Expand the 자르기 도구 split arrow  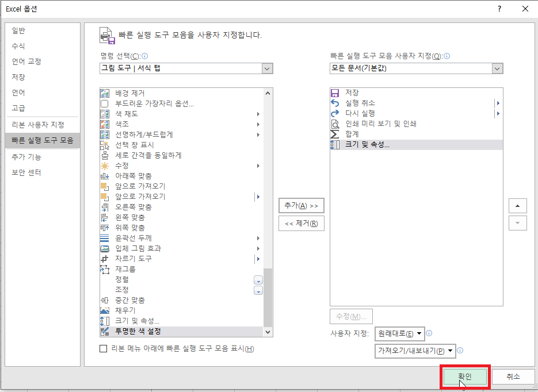(x=258, y=259)
